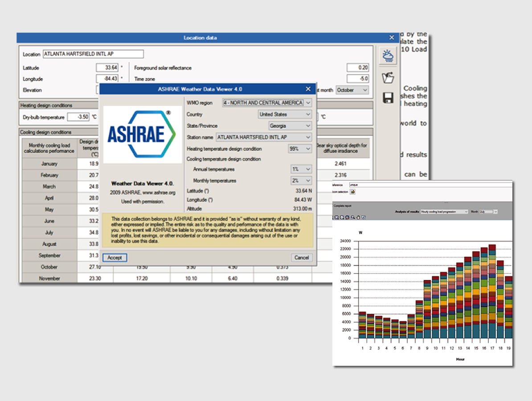Click the floppy disk save icon
532x401 pixels.
coord(388,98)
